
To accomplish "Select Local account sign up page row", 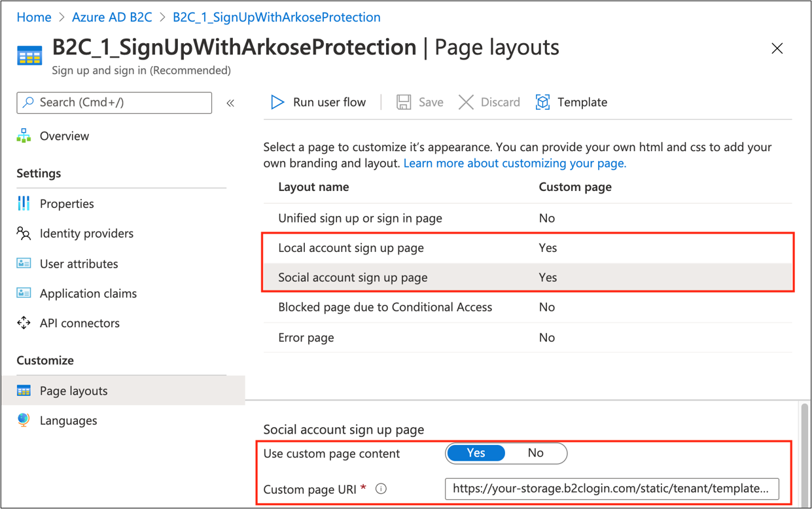I will pyautogui.click(x=527, y=248).
